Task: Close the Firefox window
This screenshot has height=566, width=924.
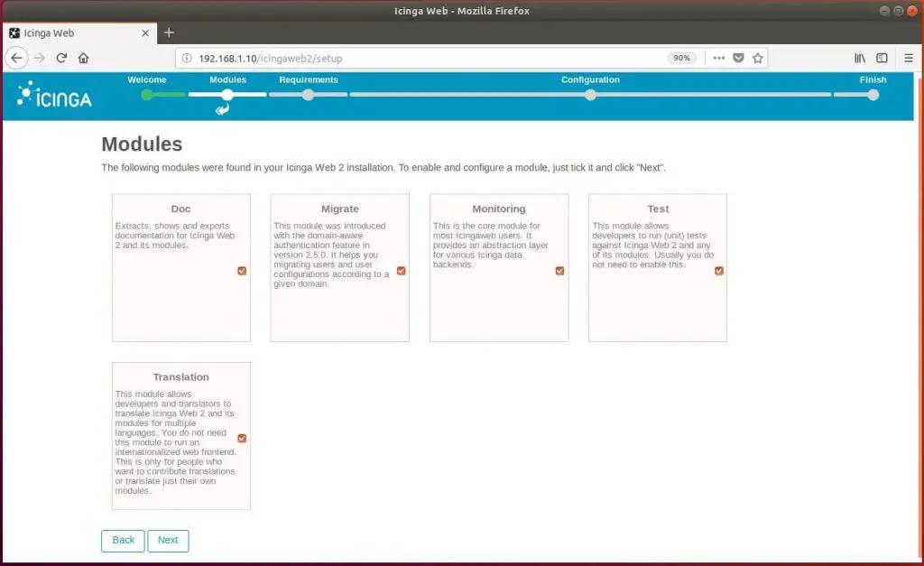Action: [x=912, y=11]
